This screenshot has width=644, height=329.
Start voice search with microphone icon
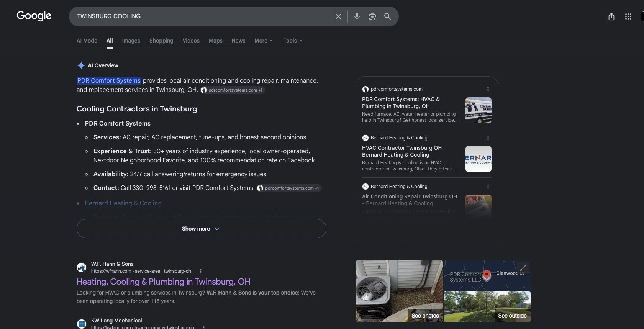(x=357, y=16)
